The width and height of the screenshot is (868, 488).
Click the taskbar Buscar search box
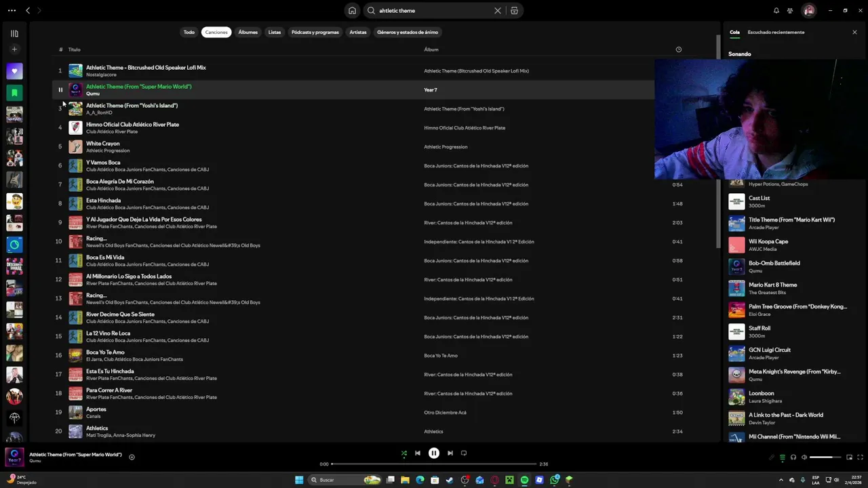[345, 480]
